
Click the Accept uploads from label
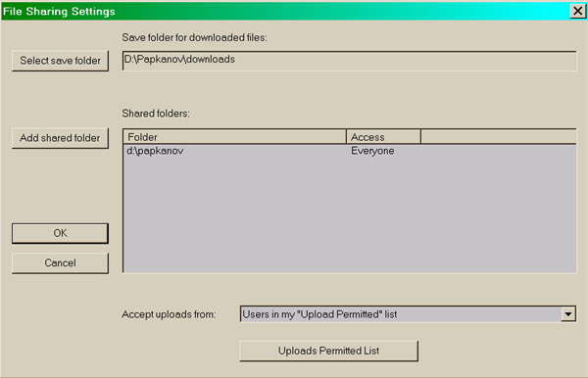tap(169, 314)
